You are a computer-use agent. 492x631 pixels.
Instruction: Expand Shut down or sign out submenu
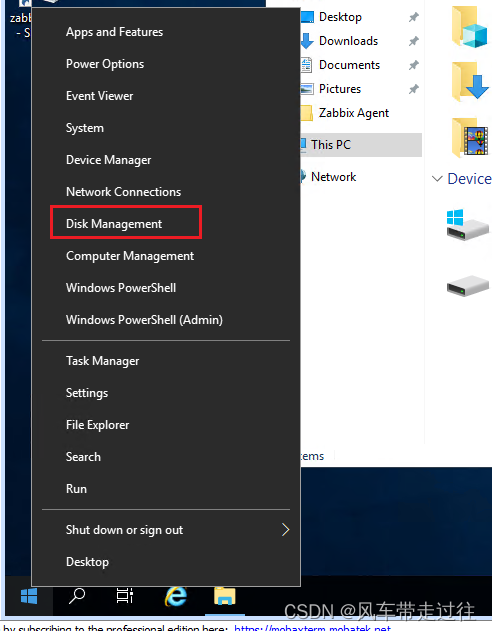point(166,530)
